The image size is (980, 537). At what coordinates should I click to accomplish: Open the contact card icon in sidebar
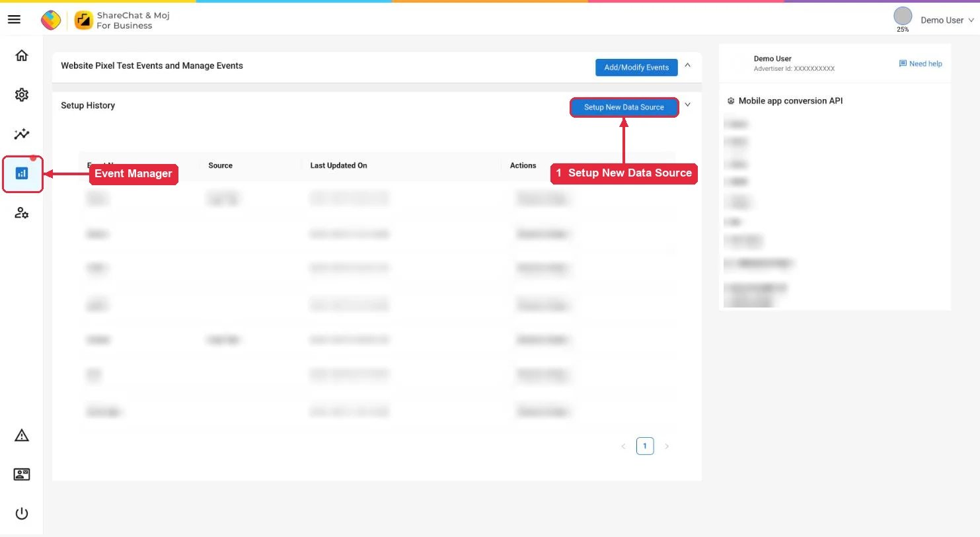[22, 474]
